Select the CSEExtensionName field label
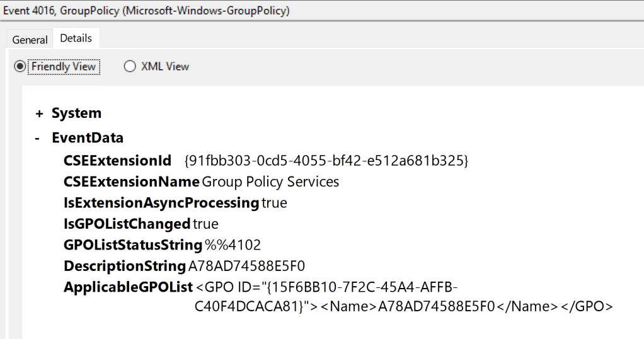This screenshot has height=339, width=644. pyautogui.click(x=131, y=182)
